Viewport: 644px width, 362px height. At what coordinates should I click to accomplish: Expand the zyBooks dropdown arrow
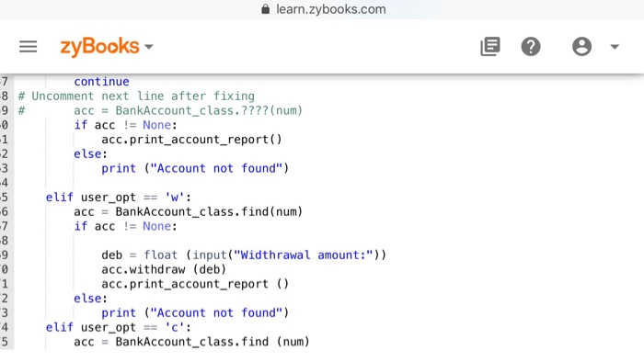coord(149,47)
